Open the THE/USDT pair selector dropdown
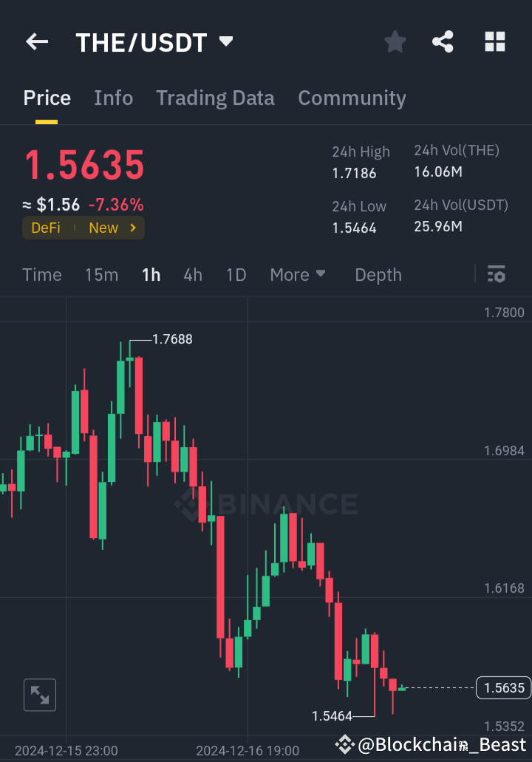Viewport: 532px width, 762px height. pyautogui.click(x=225, y=41)
